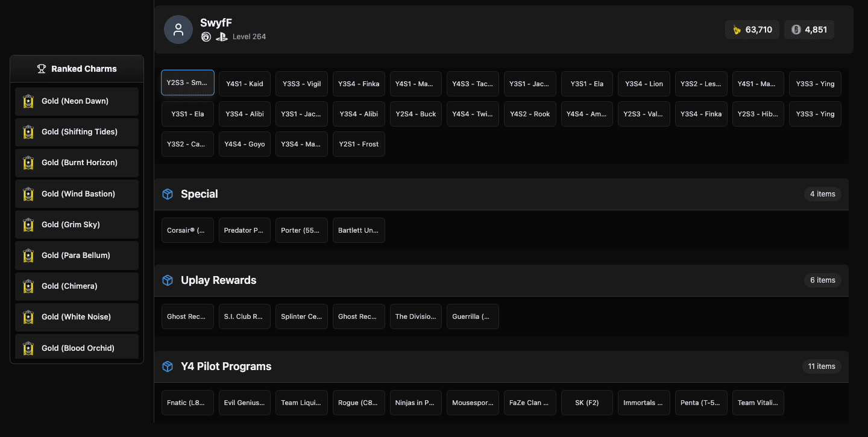
Task: Click the Ubisoft platform icon under SwyfF
Action: pyautogui.click(x=206, y=37)
